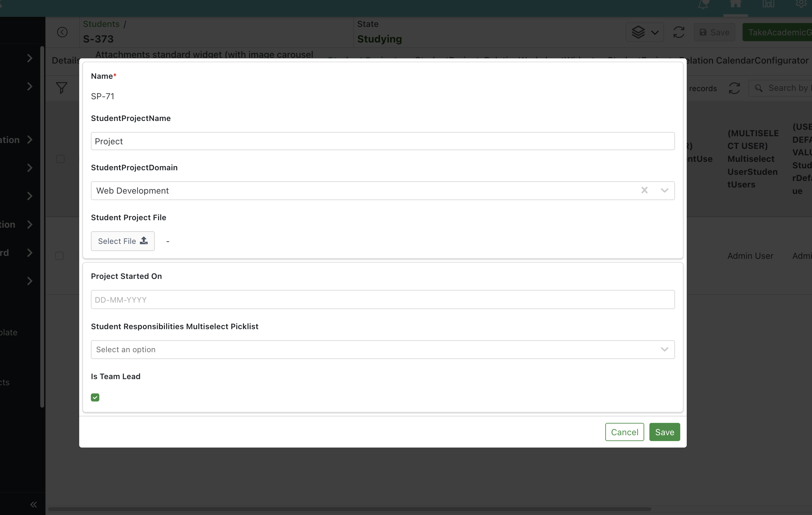This screenshot has height=515, width=812.
Task: Tick the first row checkbox in table
Action: (60, 159)
